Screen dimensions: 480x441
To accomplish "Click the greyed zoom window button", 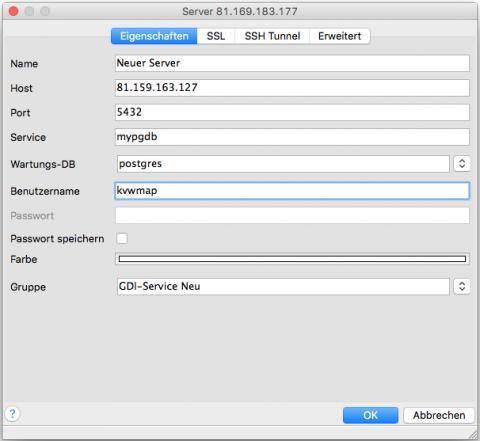I will click(x=45, y=11).
